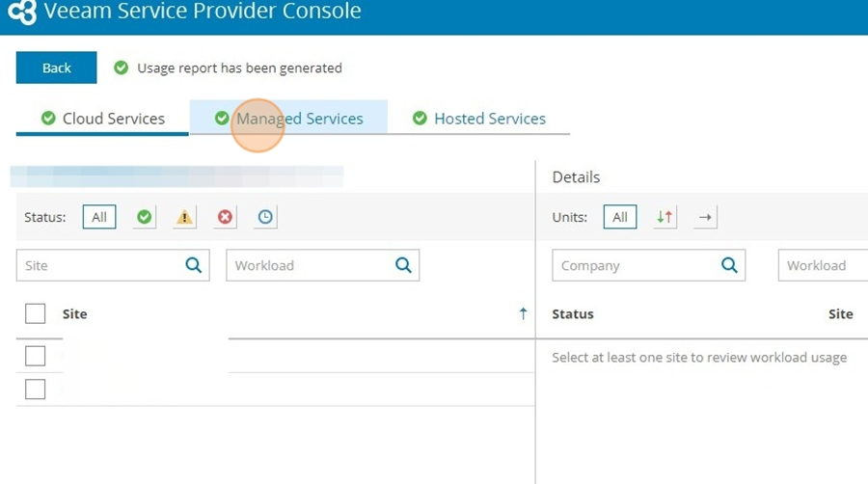
Task: Filter sites by pending clock icon
Action: coord(265,217)
